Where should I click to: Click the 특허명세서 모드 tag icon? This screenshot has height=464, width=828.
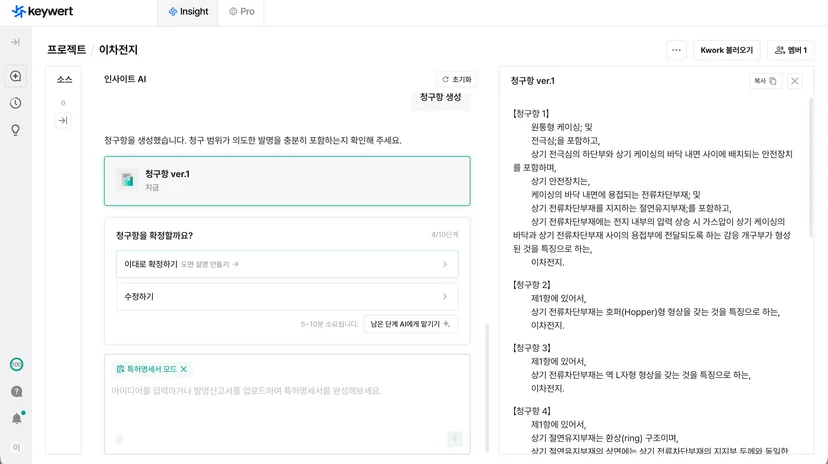point(120,369)
